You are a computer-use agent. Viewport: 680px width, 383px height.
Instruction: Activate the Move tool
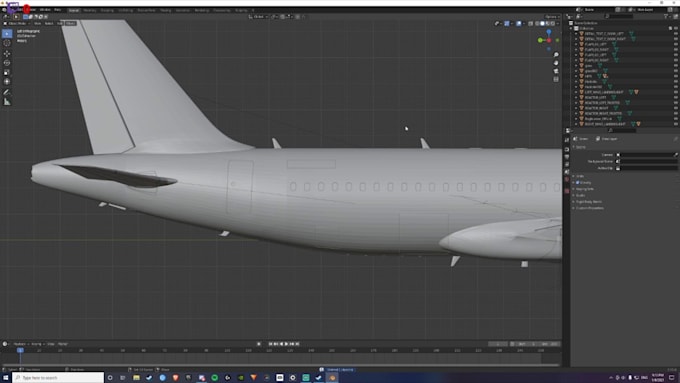click(7, 53)
